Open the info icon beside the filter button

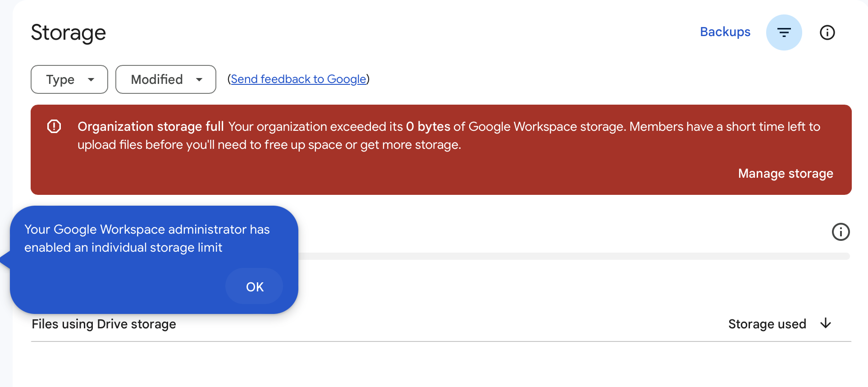[827, 32]
